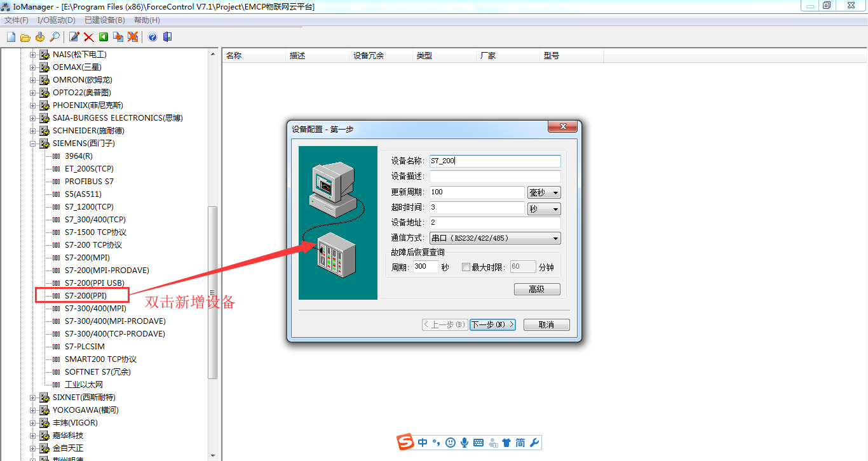The width and height of the screenshot is (868, 461).
Task: Expand the PHOENIX(菲尼克斯) tree node
Action: tap(33, 105)
